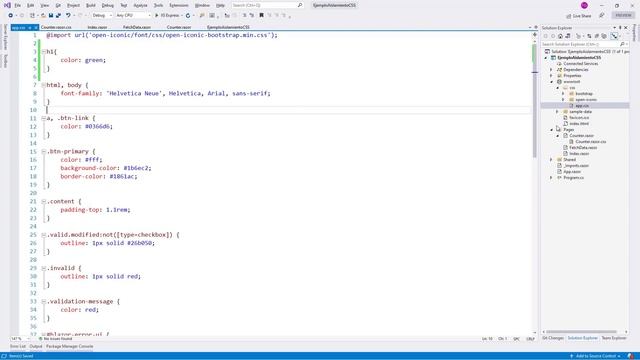Switch to Git Changes panel tab
The image size is (640, 360).
click(553, 338)
